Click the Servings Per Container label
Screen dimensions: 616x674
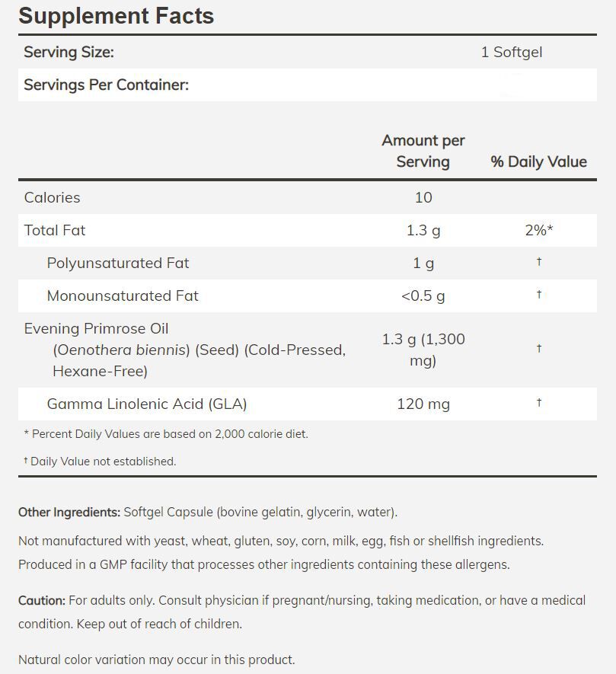coord(106,85)
